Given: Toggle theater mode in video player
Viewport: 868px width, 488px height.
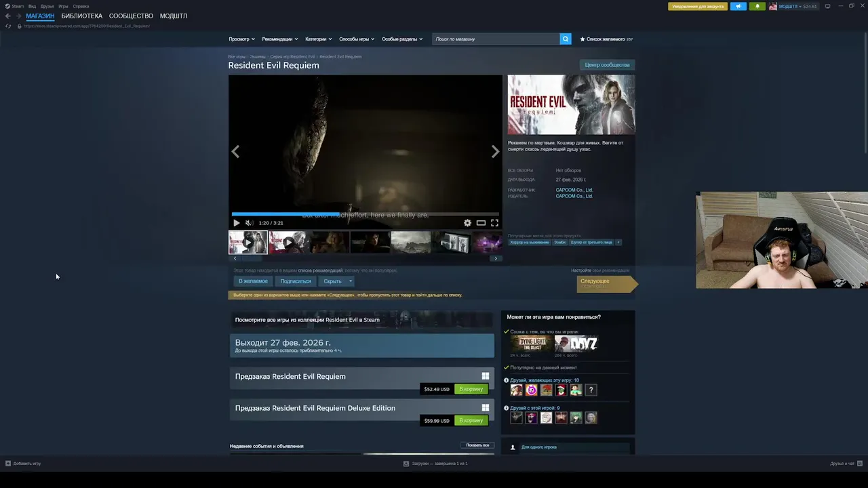Looking at the screenshot, I should [x=481, y=223].
